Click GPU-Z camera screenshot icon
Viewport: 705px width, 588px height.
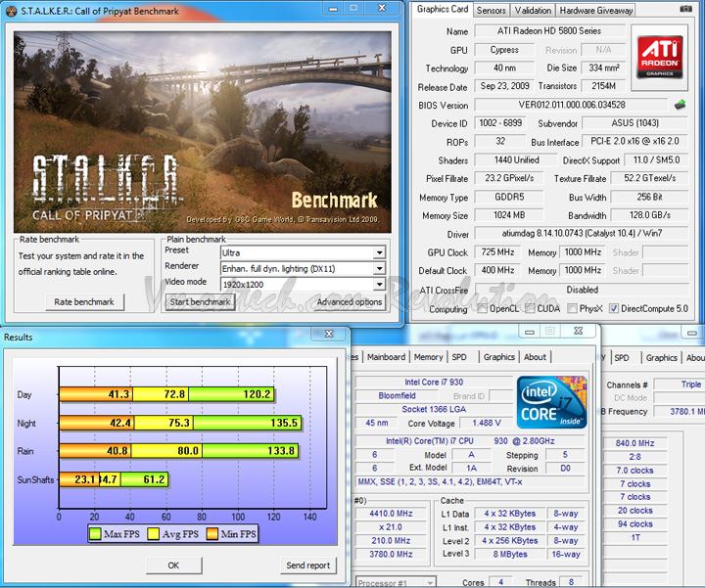pyautogui.click(x=685, y=9)
